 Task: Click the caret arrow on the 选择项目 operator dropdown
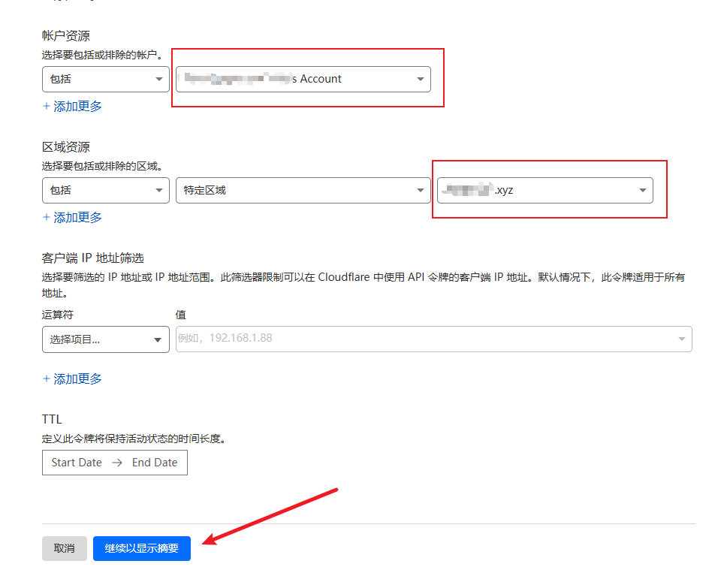click(158, 340)
